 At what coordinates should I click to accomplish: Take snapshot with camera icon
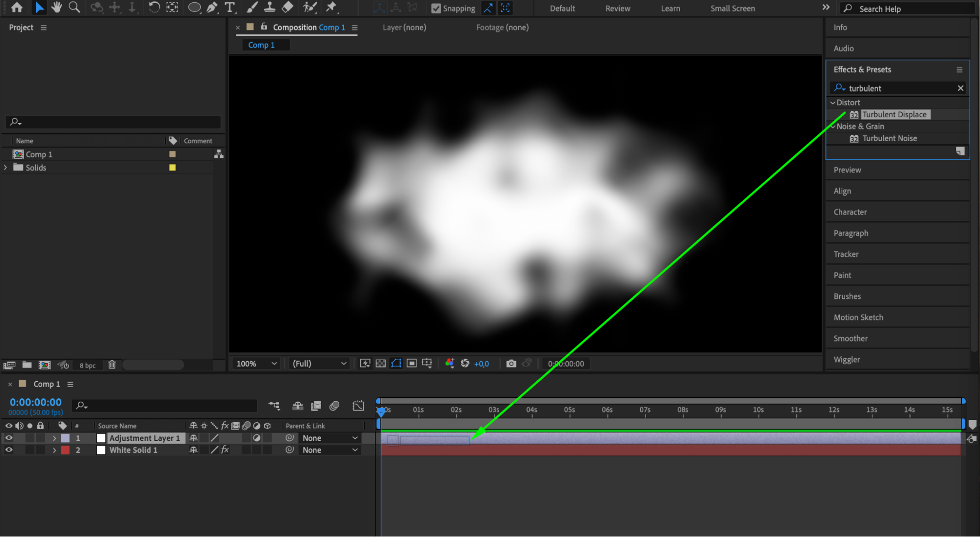[511, 364]
